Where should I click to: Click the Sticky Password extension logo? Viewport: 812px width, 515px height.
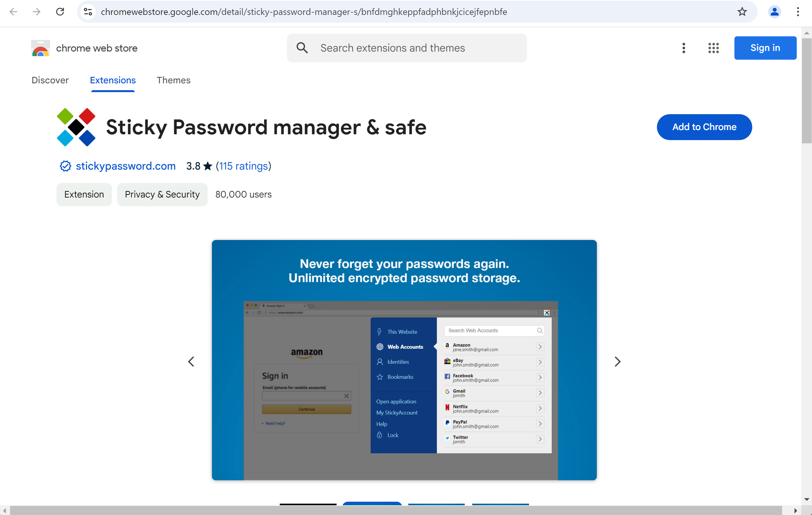[76, 127]
